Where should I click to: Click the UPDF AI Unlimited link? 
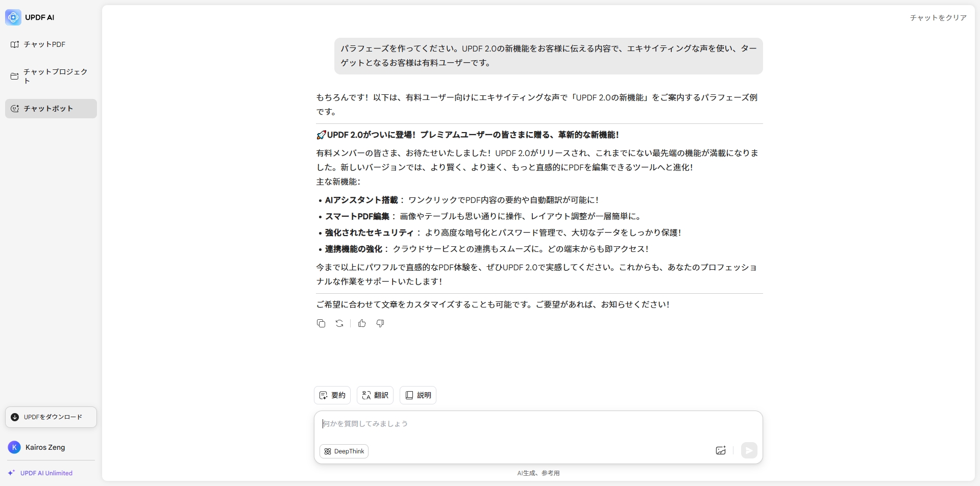click(x=46, y=473)
